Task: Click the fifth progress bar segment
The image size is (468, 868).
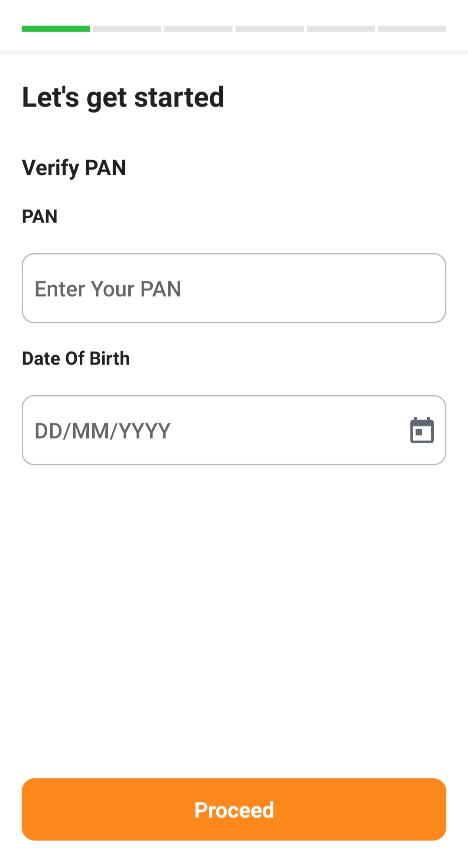Action: 341,29
